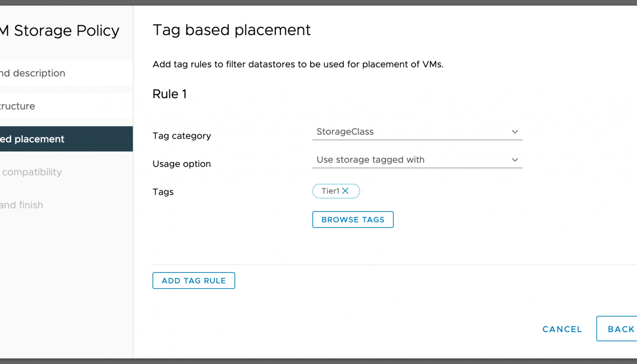637x364 pixels.
Task: Click the BROWSE TAGS button
Action: [353, 219]
